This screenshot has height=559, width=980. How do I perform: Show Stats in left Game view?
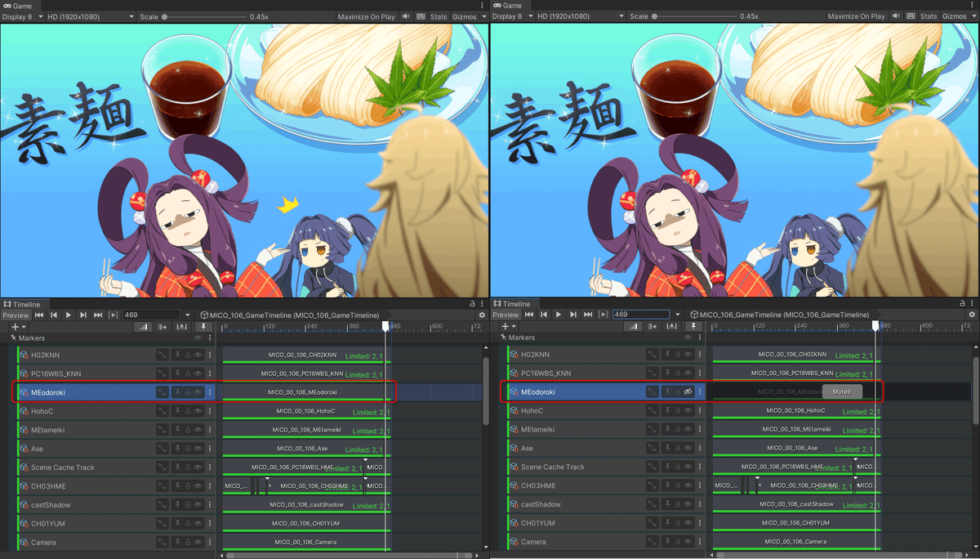(x=439, y=16)
